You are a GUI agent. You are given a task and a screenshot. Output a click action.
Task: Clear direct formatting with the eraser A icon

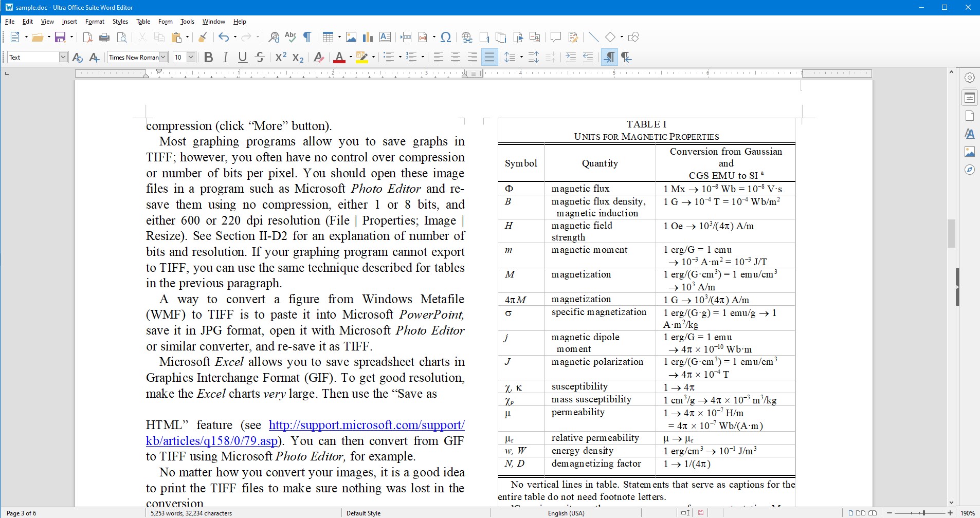click(x=319, y=57)
